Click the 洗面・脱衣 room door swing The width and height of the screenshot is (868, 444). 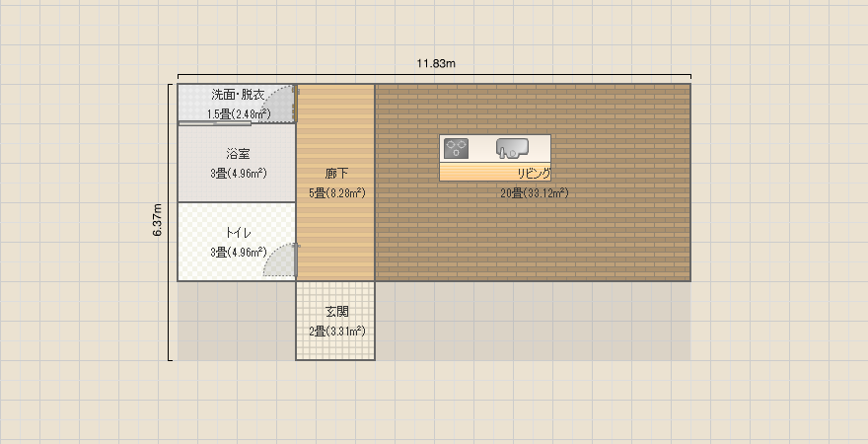(x=279, y=104)
